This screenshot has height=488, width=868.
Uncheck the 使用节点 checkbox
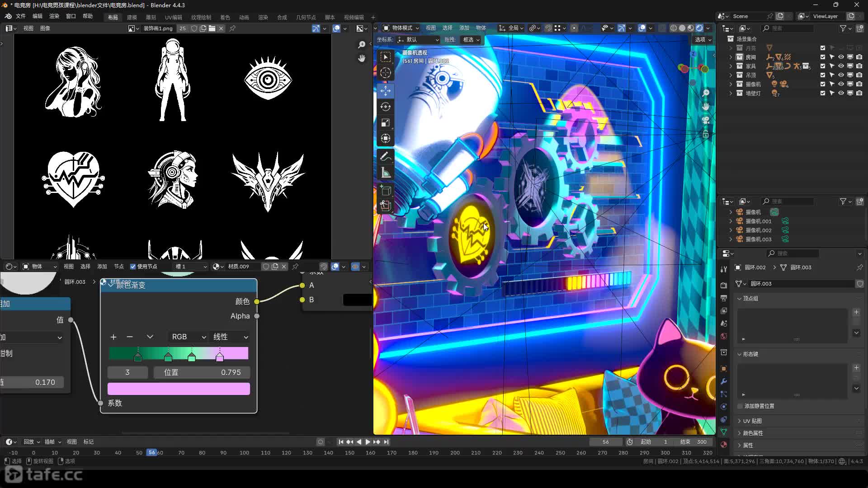[x=133, y=267]
